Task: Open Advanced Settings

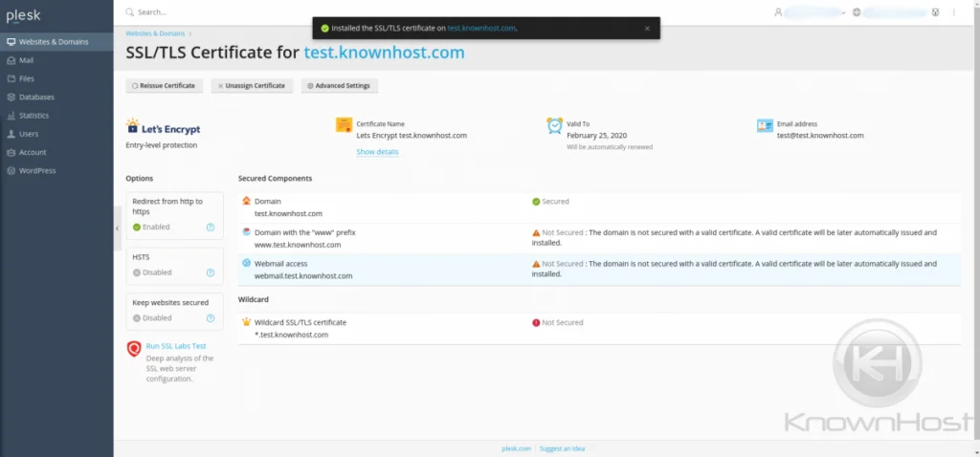Action: tap(340, 85)
